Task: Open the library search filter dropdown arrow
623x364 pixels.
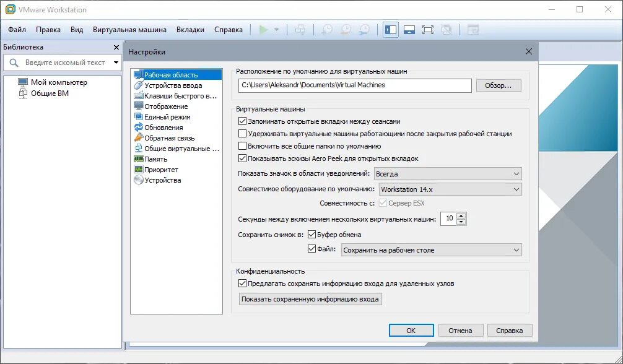Action: click(x=116, y=63)
